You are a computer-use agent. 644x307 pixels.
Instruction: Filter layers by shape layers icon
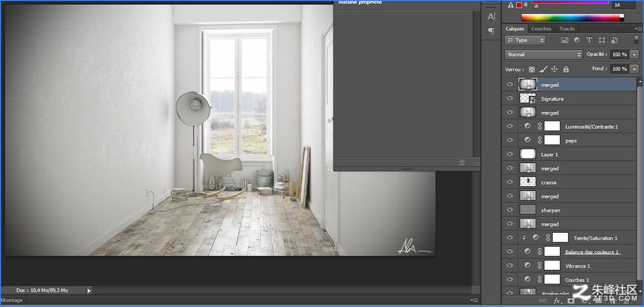click(602, 40)
